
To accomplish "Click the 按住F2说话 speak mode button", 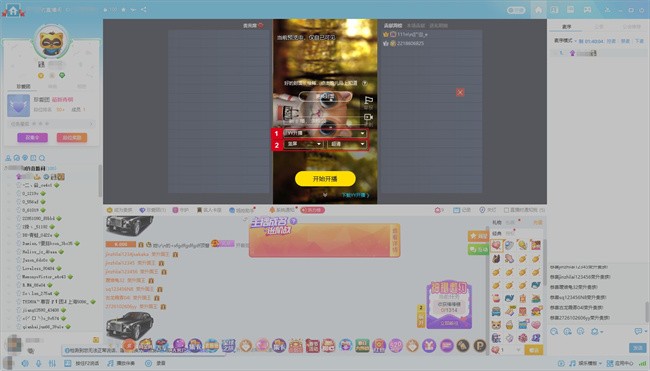I will point(82,363).
